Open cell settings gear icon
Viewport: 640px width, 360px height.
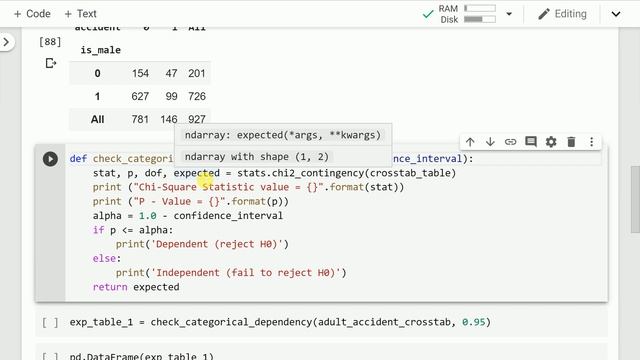click(551, 142)
